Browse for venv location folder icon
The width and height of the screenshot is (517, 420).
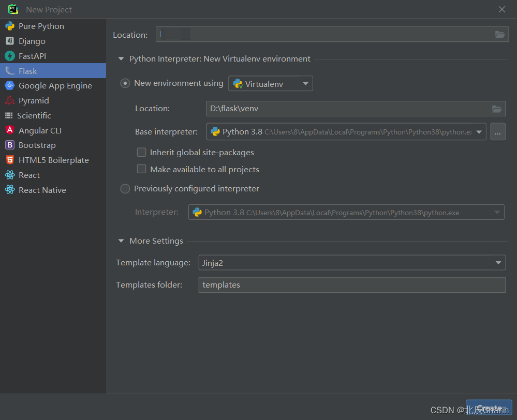(x=496, y=109)
